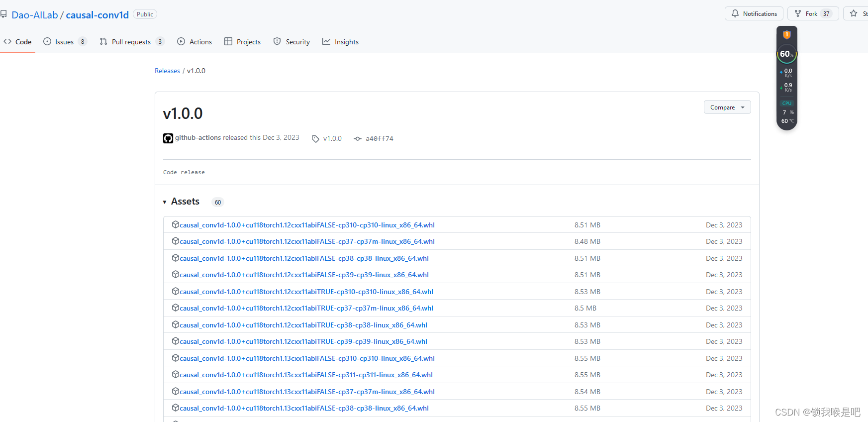The width and height of the screenshot is (868, 422).
Task: Click package icon of torch1.12 abiTRUE cp37 wheel
Action: tap(176, 308)
